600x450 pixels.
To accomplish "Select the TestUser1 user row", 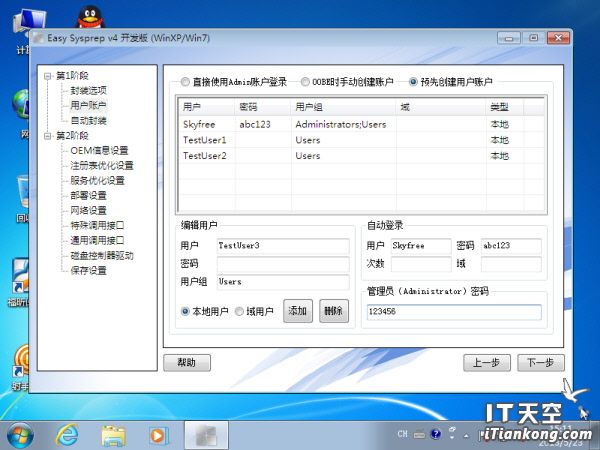I will [362, 140].
